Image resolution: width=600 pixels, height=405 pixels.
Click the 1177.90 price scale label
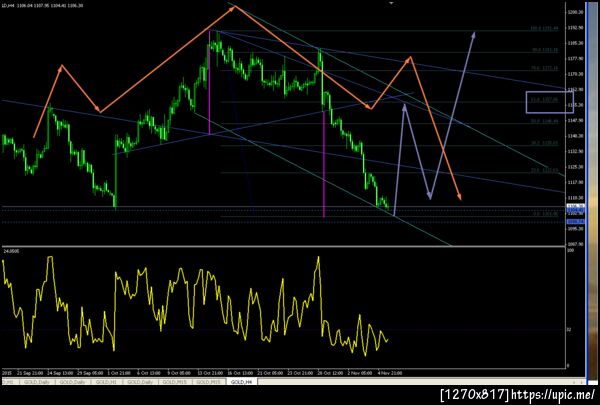[575, 59]
